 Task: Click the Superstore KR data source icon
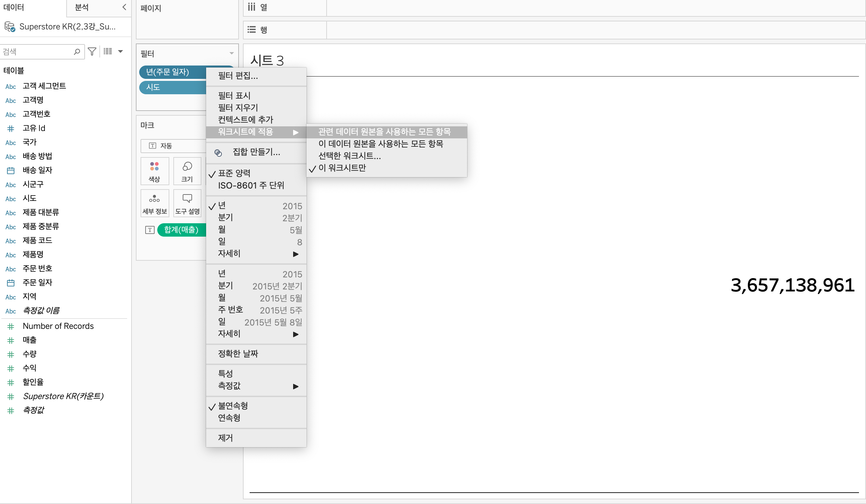coord(10,27)
